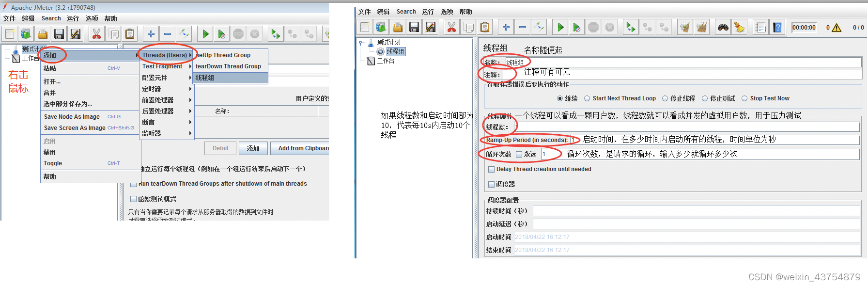The image size is (868, 286).
Task: Click the Paste clipboard icon in right window
Action: point(485,27)
